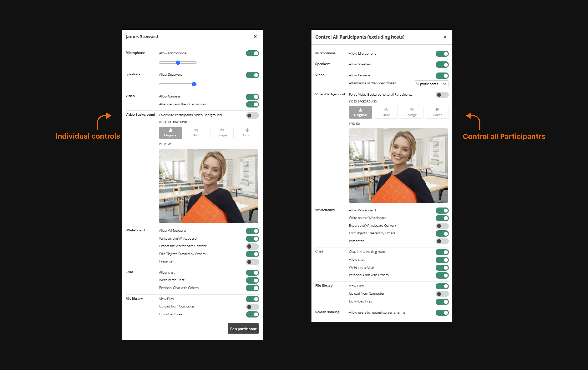
Task: Toggle Allow chat for James Steward
Action: 252,273
